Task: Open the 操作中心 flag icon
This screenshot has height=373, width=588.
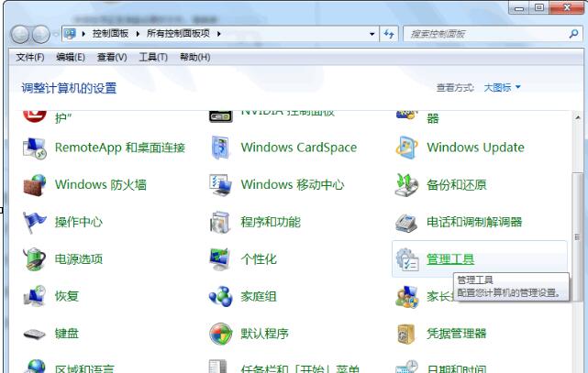Action: [x=35, y=222]
